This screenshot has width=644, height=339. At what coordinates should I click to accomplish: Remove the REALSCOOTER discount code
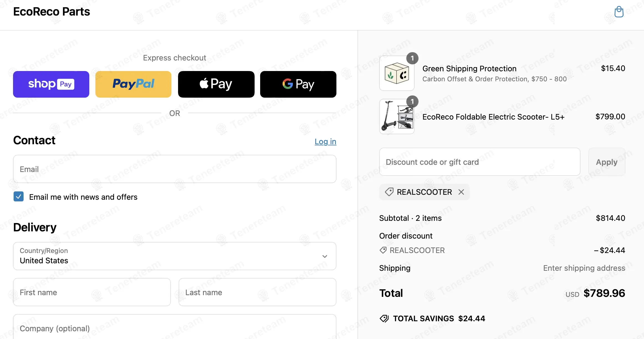click(x=461, y=192)
